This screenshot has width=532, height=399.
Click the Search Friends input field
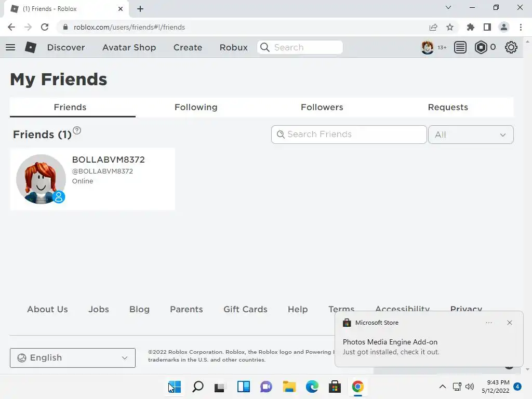pyautogui.click(x=349, y=135)
